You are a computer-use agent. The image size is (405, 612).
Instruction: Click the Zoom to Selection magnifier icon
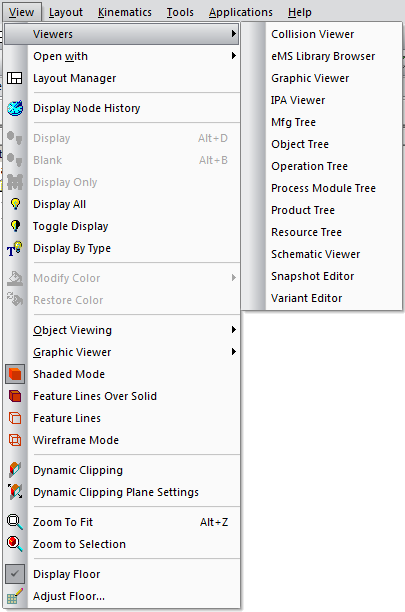point(15,544)
